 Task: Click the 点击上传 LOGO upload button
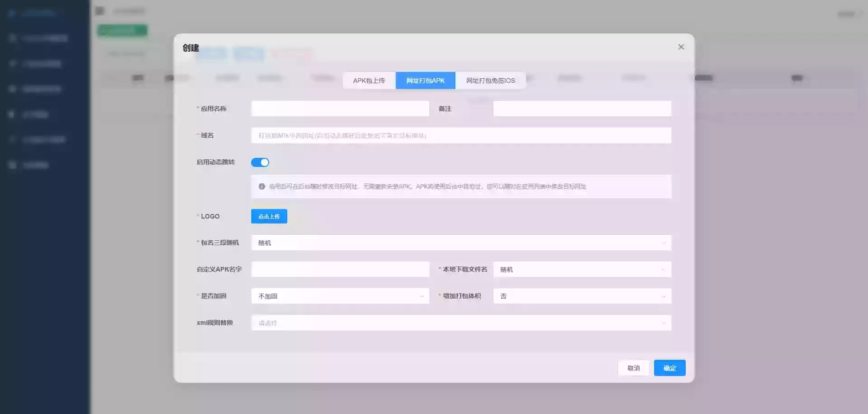point(269,216)
